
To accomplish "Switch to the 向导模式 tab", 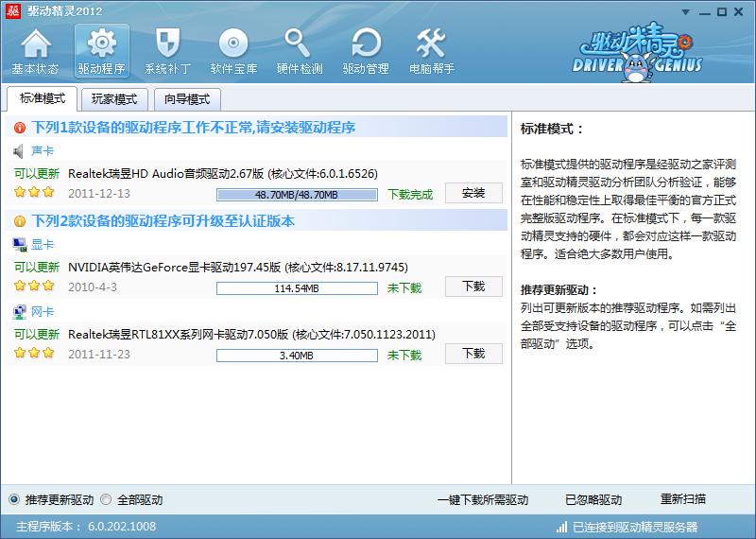I will tap(187, 99).
